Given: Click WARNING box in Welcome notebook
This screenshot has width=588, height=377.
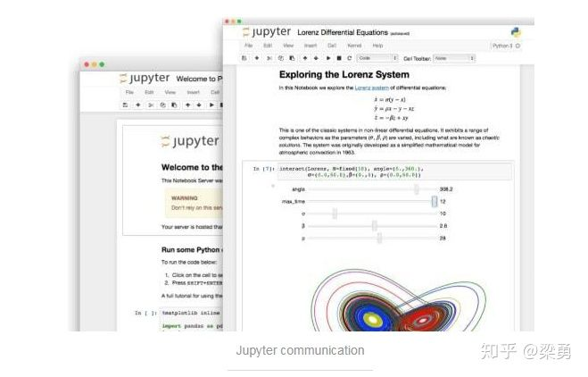Looking at the screenshot, I should coord(194,203).
